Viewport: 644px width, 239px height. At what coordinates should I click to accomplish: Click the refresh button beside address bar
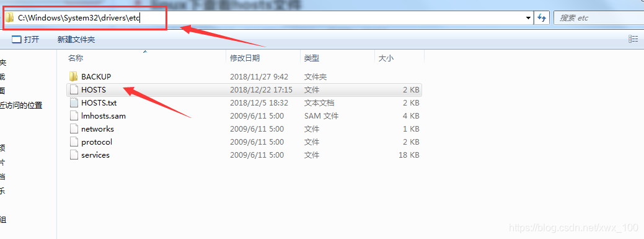click(x=542, y=17)
